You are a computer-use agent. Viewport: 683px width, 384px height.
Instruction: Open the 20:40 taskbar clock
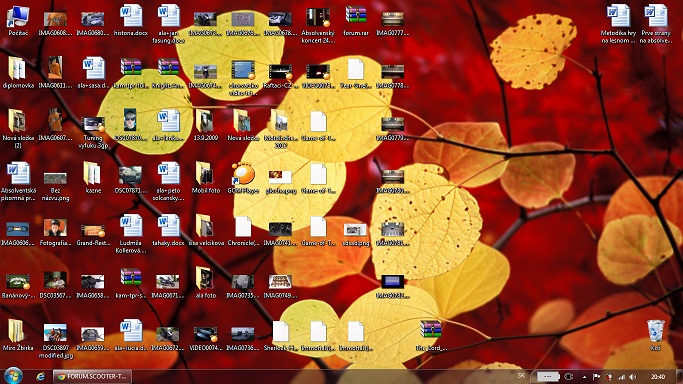(658, 377)
